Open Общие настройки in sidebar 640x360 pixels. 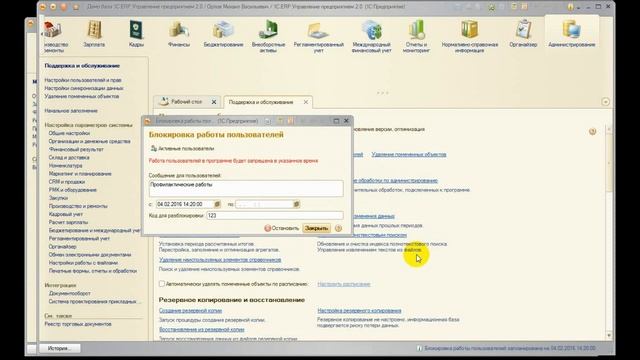69,133
